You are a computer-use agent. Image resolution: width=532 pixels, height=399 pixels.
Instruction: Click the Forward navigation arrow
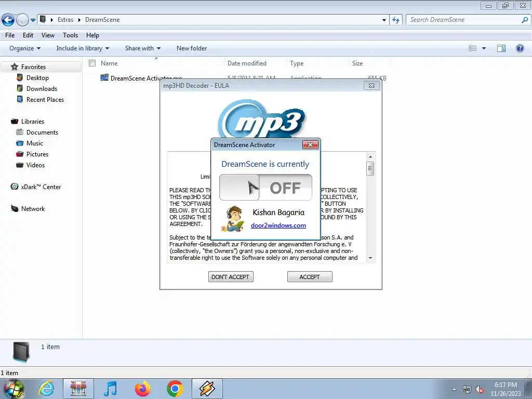(x=23, y=20)
